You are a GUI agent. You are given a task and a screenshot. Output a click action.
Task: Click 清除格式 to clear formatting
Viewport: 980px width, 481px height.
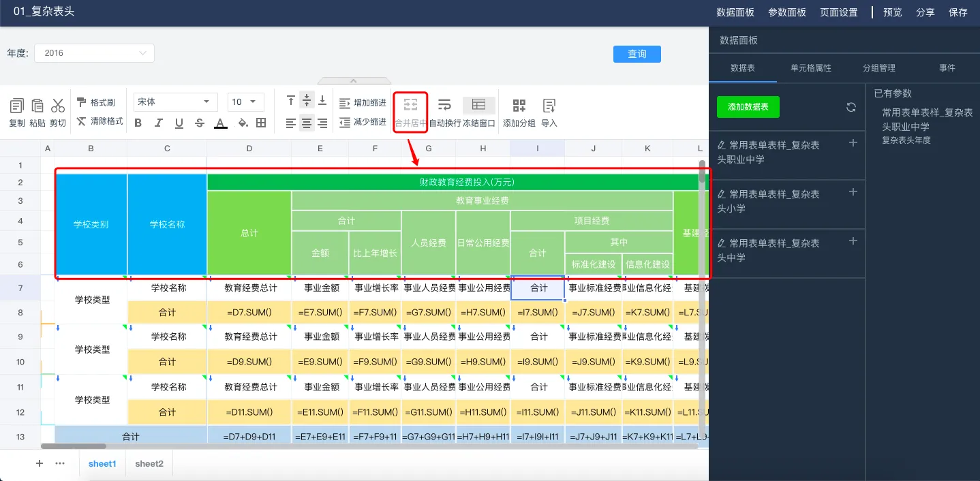pyautogui.click(x=99, y=121)
